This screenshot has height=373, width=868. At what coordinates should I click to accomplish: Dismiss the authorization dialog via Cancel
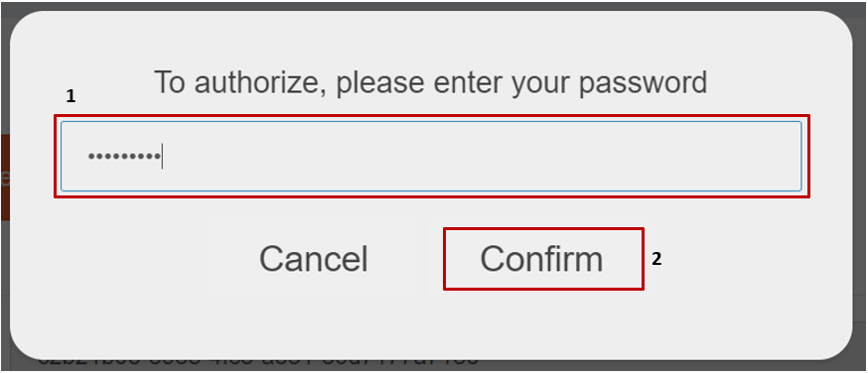tap(314, 259)
